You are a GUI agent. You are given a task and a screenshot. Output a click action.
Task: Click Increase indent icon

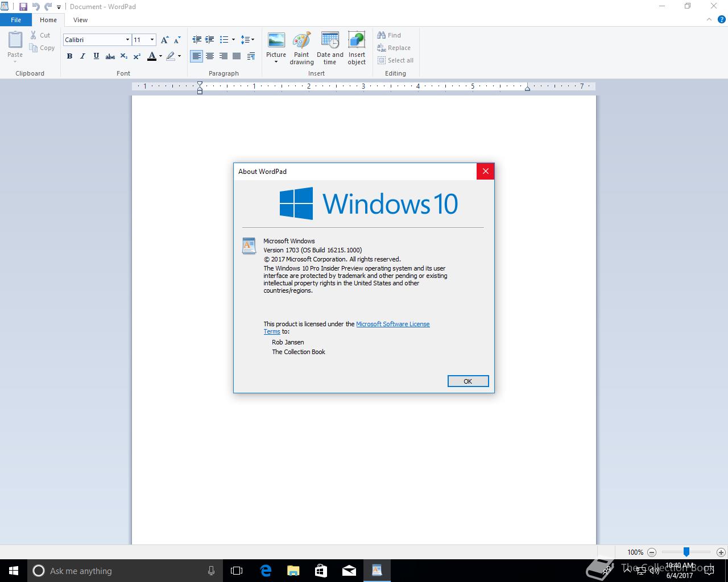point(210,40)
